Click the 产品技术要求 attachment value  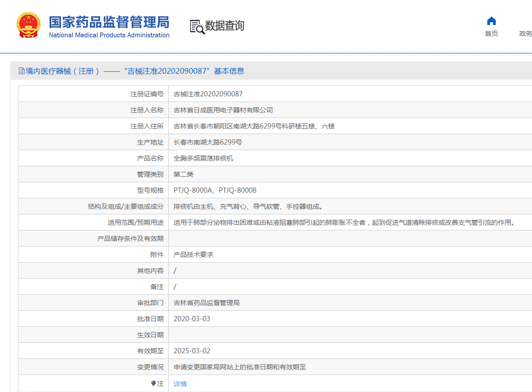(193, 255)
